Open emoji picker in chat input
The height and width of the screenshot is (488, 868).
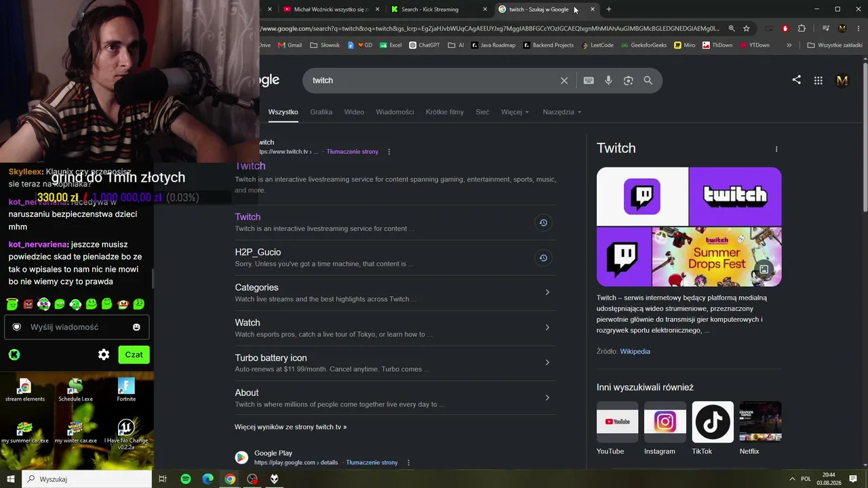click(136, 327)
